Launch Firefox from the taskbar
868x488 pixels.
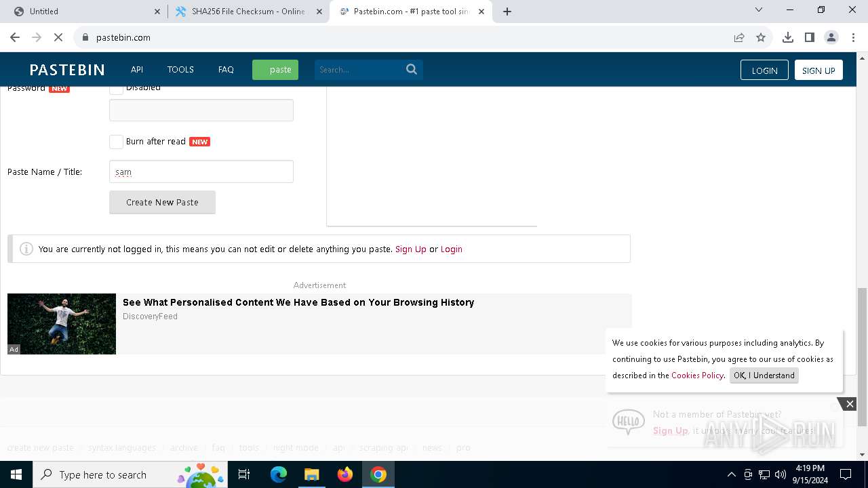click(x=345, y=474)
